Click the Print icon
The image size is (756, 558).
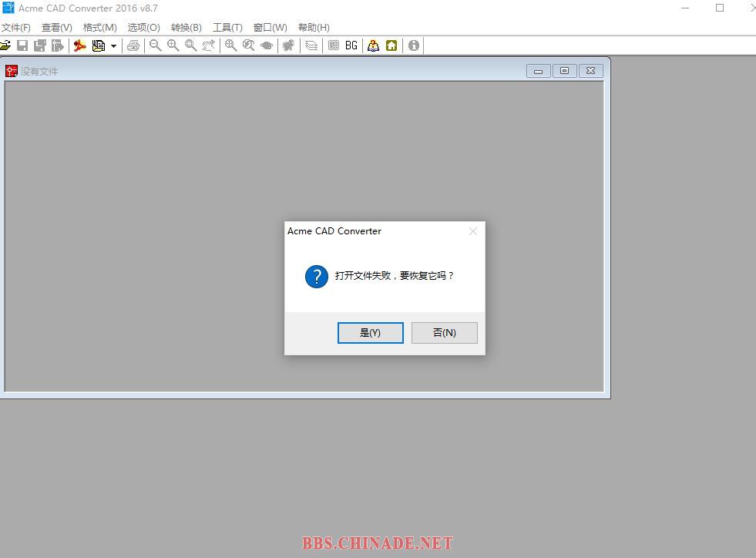tap(133, 45)
